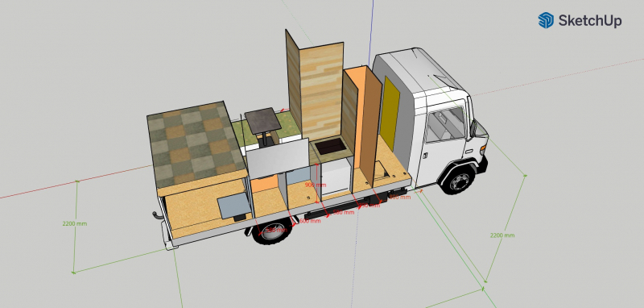Select the dark gray table top

click(263, 120)
